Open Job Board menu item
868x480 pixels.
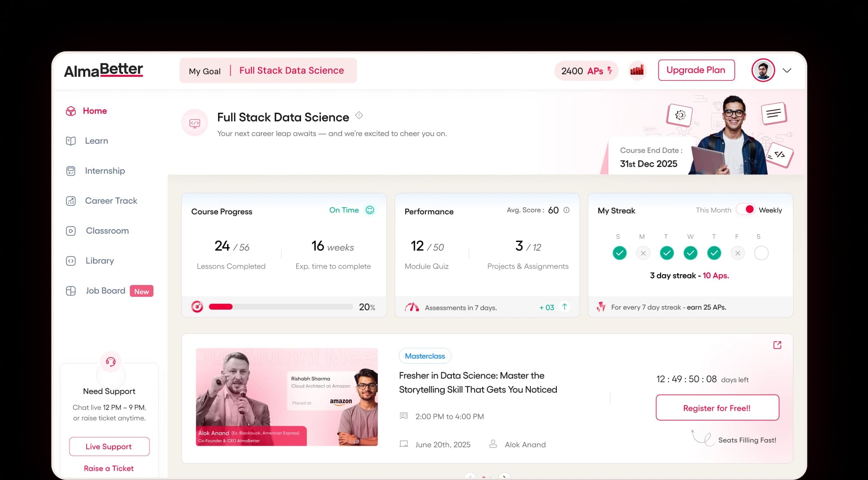point(105,291)
